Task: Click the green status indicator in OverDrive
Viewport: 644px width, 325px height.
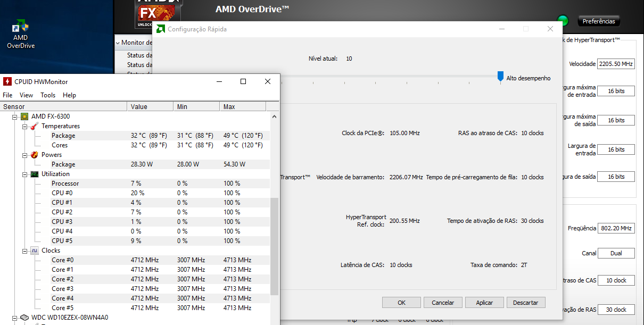Action: pyautogui.click(x=563, y=21)
